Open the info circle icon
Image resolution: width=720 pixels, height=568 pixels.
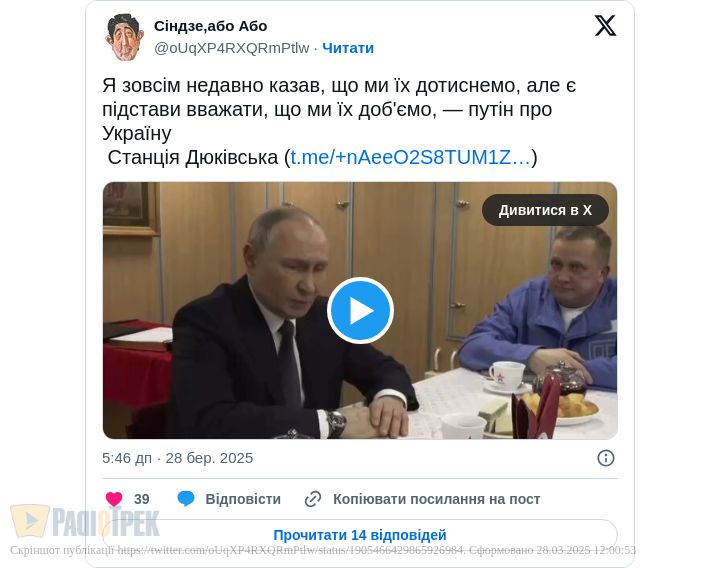(x=606, y=458)
